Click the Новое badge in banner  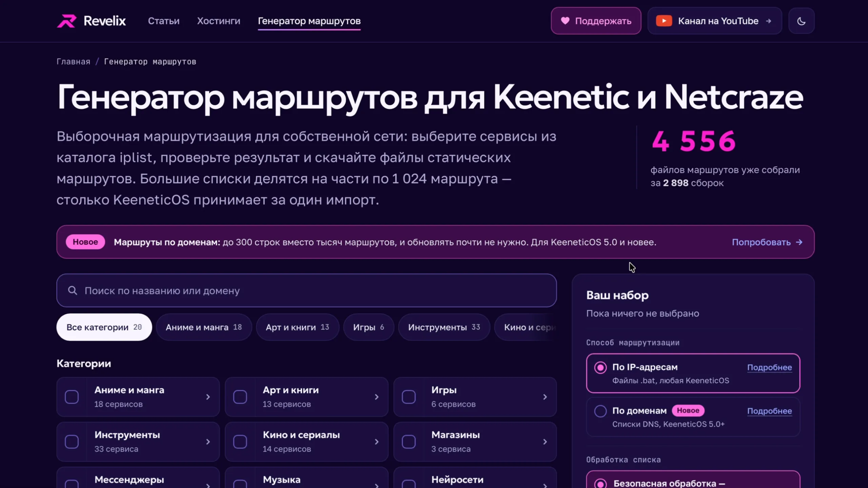tap(85, 242)
